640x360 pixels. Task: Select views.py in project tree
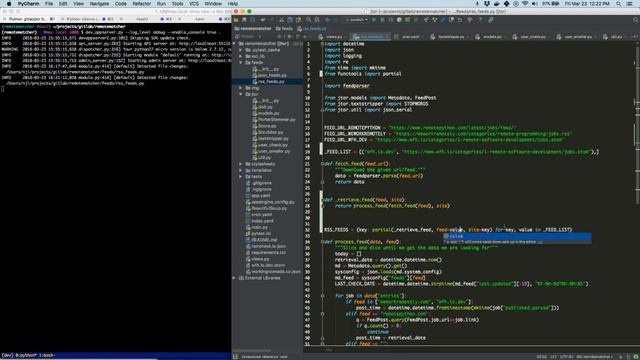258,259
